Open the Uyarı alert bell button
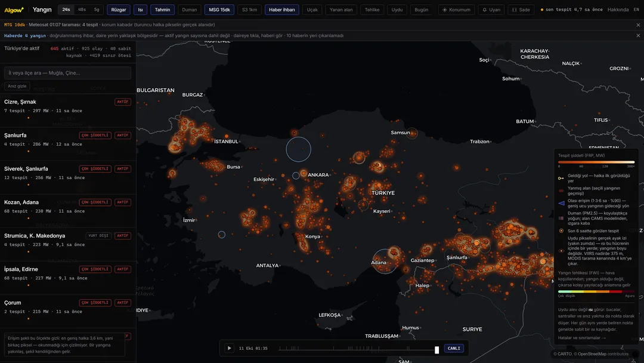The image size is (644, 363). coord(491,10)
